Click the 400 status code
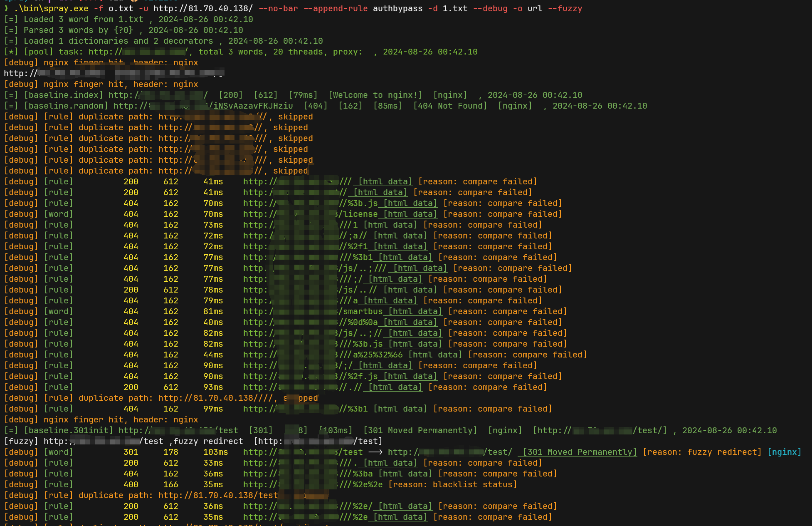The height and width of the screenshot is (526, 812). tap(131, 484)
